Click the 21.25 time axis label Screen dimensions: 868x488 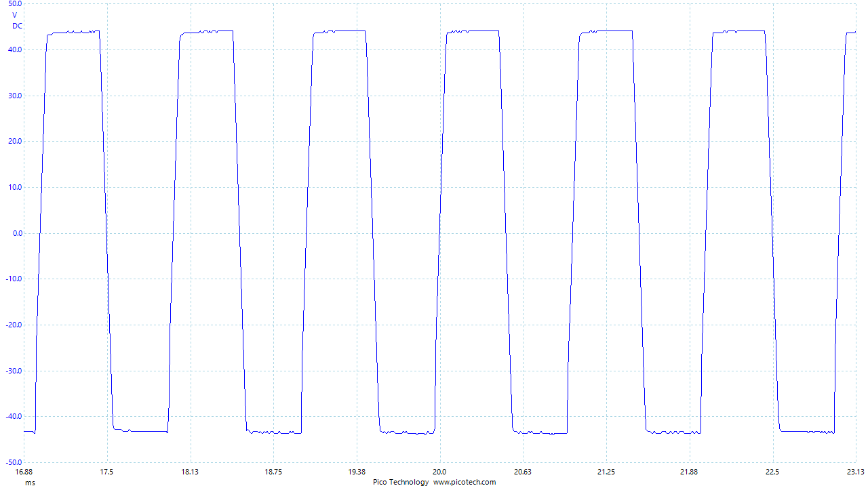(606, 472)
